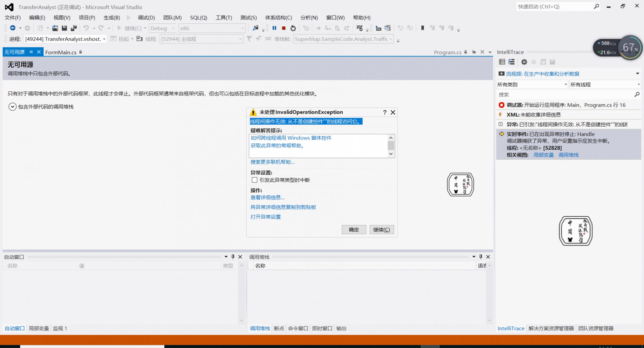Click the help question mark in exception dialog
The width and height of the screenshot is (644, 348).
385,112
